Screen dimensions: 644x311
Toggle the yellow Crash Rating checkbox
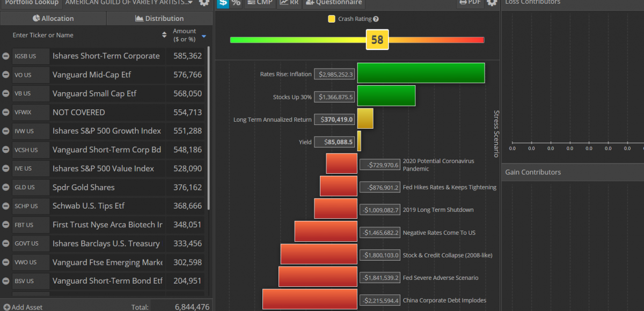pos(332,19)
